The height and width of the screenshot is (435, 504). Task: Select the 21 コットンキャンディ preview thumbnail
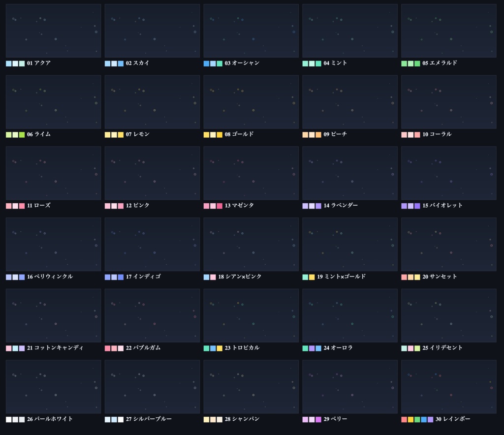[53, 315]
